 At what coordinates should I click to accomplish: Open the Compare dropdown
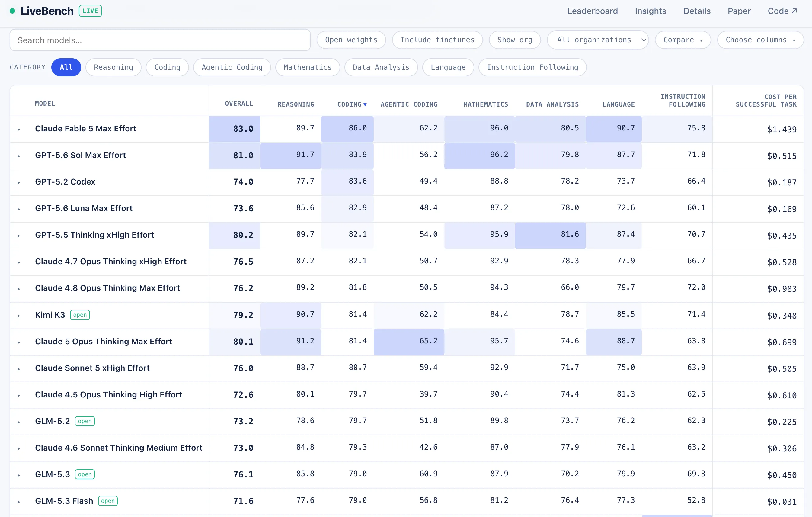[683, 40]
